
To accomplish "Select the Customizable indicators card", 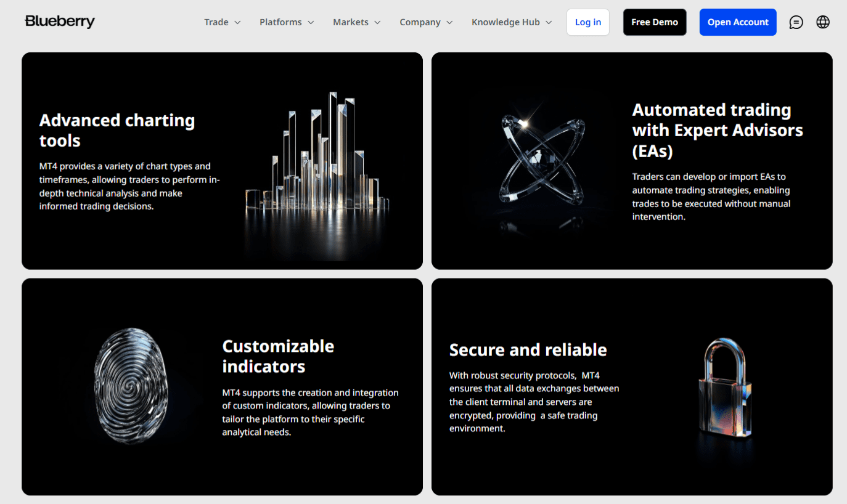I will click(222, 386).
